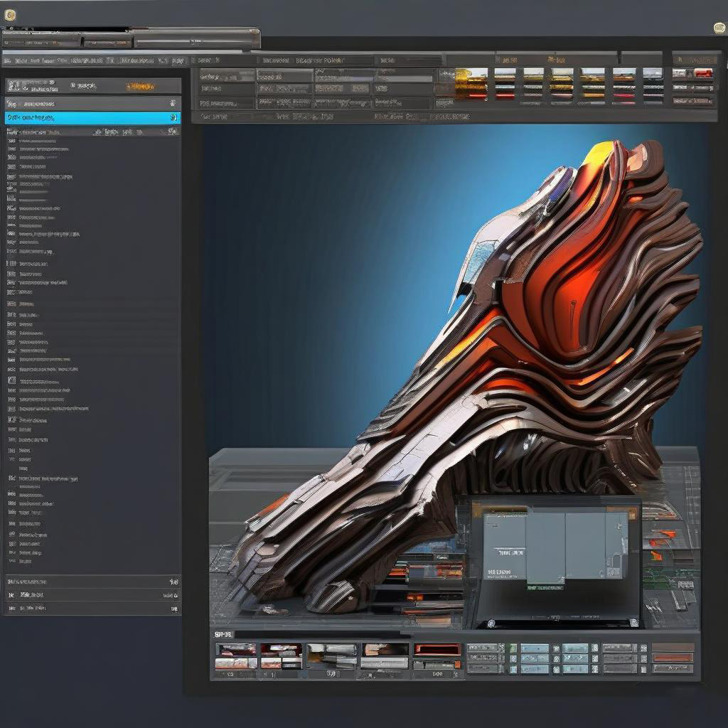Open the first dark-red thumbnail in the bottom panel
The width and height of the screenshot is (728, 728).
236,656
